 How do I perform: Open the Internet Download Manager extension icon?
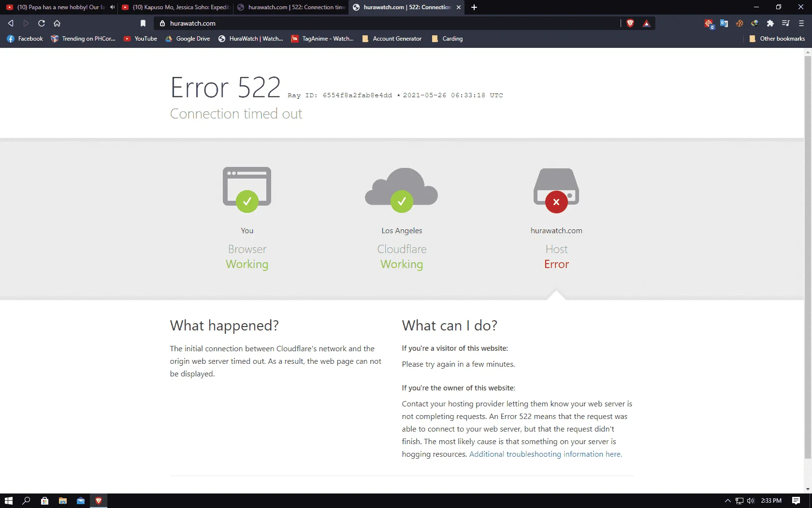click(x=755, y=23)
